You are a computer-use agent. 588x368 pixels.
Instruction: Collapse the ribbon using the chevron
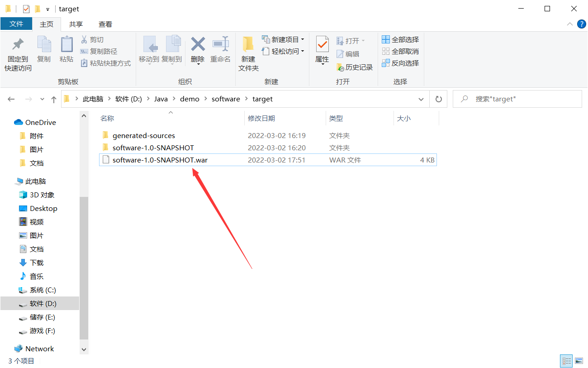pyautogui.click(x=569, y=24)
